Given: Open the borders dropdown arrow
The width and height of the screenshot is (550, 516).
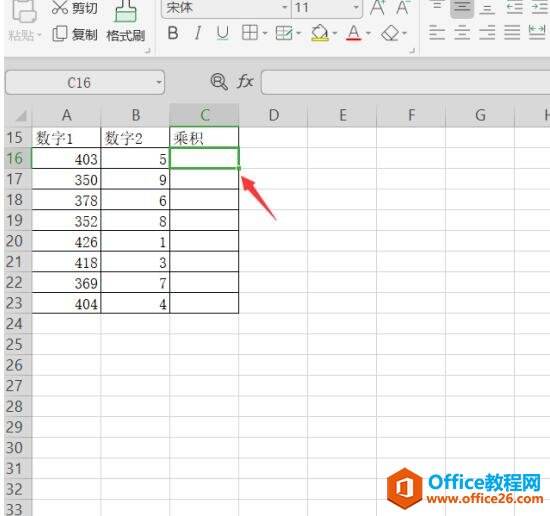Looking at the screenshot, I should [265, 33].
